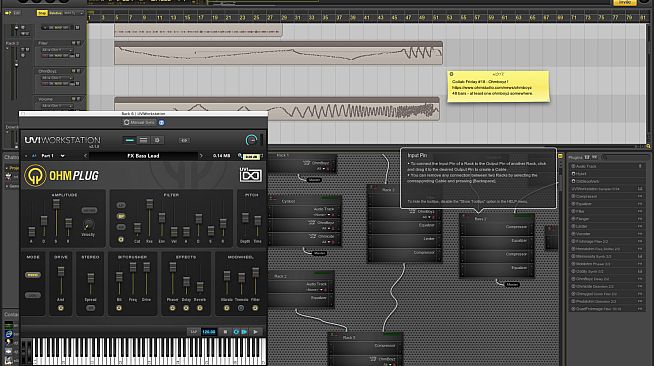Click the Volume automation clip in timeline

(x=277, y=109)
